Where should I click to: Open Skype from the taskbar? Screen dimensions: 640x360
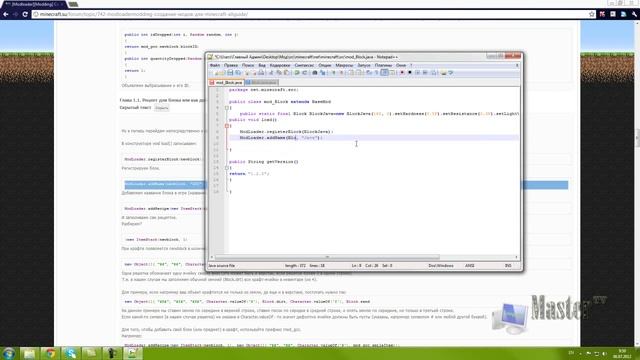[71, 353]
